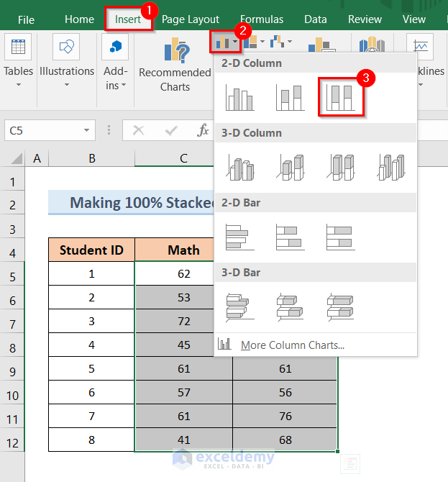
Task: Click the cell with value 68
Action: [x=285, y=440]
